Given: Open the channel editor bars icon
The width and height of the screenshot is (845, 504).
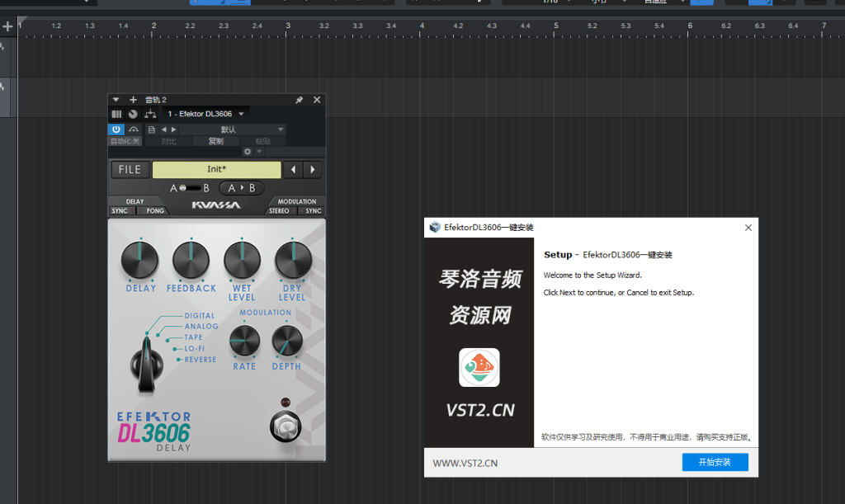Looking at the screenshot, I should click(116, 114).
